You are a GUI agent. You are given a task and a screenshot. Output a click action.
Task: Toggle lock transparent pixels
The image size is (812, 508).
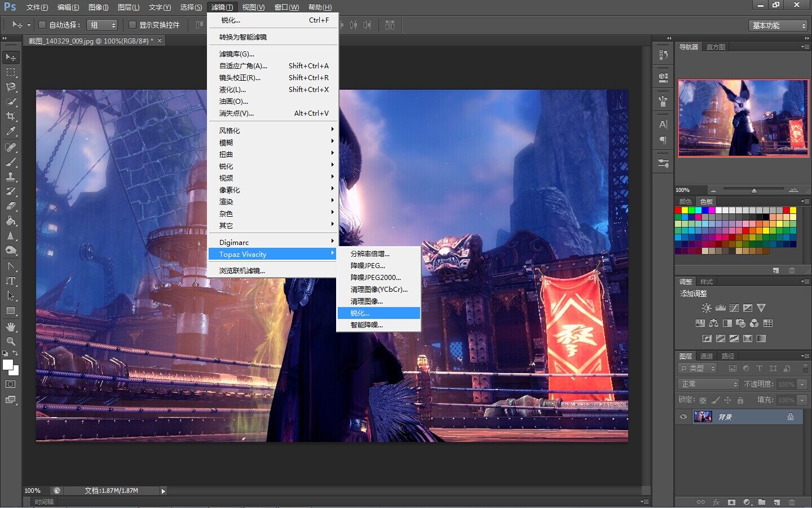tap(703, 400)
